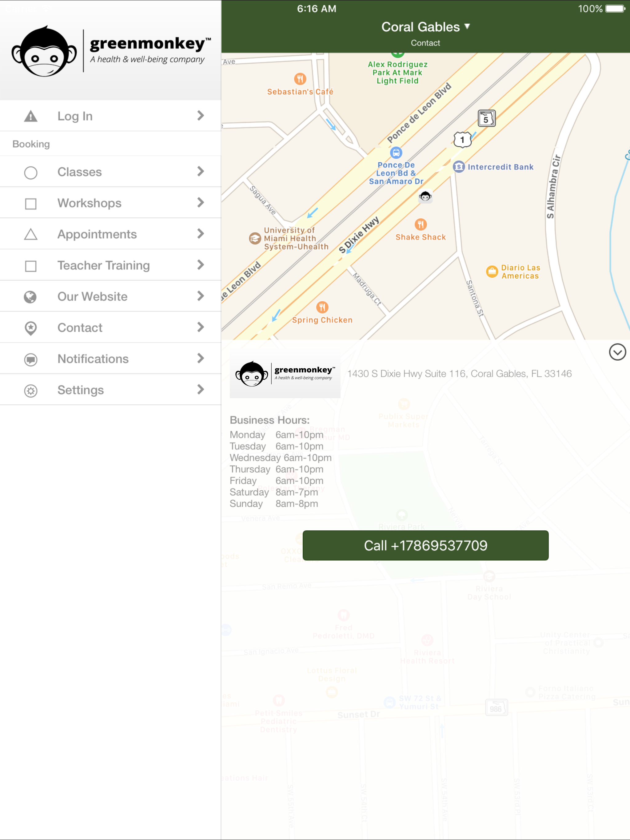Tap the chevron arrow on the Classes row

click(201, 172)
